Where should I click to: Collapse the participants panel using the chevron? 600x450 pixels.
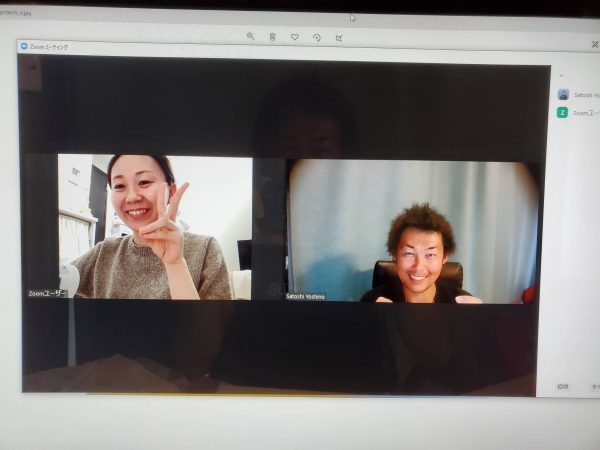[560, 75]
